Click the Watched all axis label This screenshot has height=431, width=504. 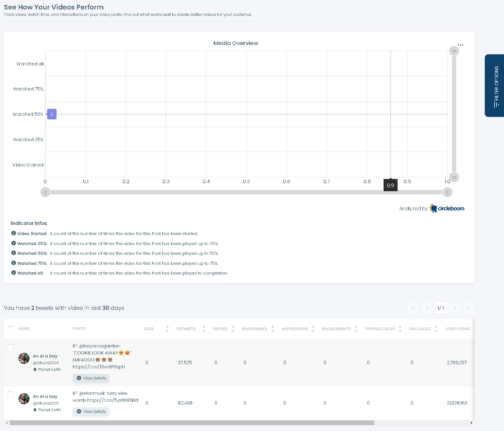[x=30, y=64]
